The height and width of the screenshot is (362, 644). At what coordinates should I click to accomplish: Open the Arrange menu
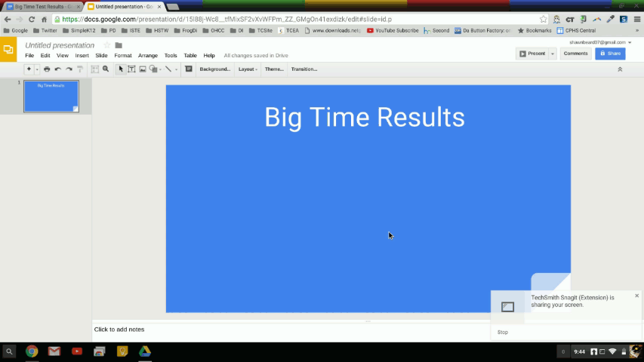(x=147, y=56)
